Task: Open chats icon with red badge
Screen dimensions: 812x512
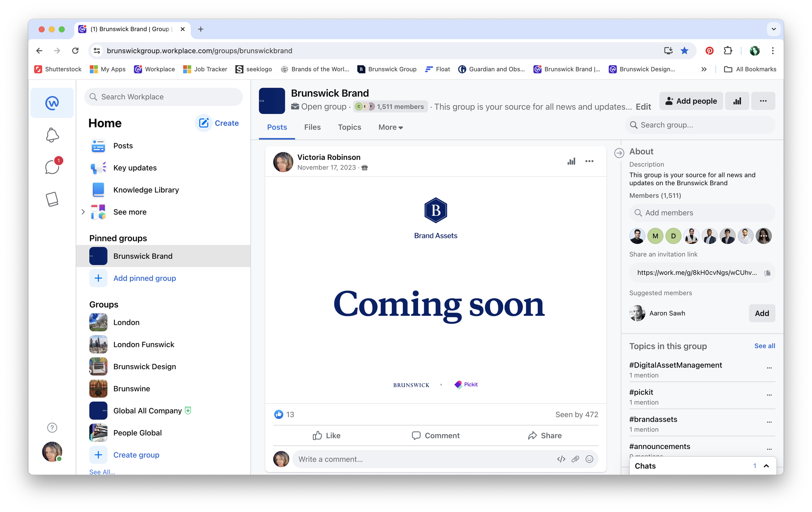Action: click(x=52, y=167)
